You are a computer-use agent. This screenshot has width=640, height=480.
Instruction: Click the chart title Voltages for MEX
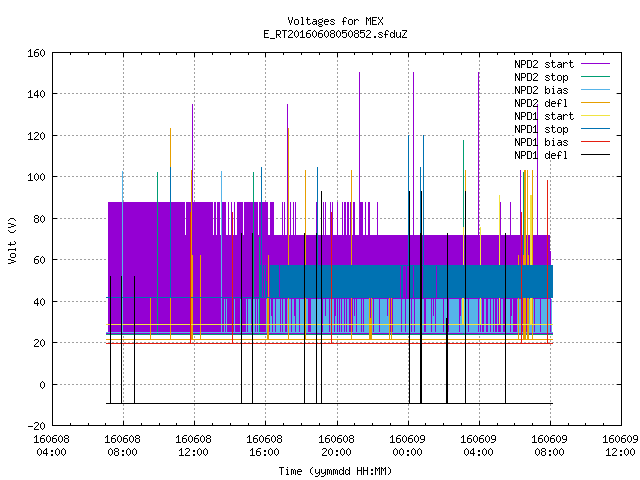335,21
